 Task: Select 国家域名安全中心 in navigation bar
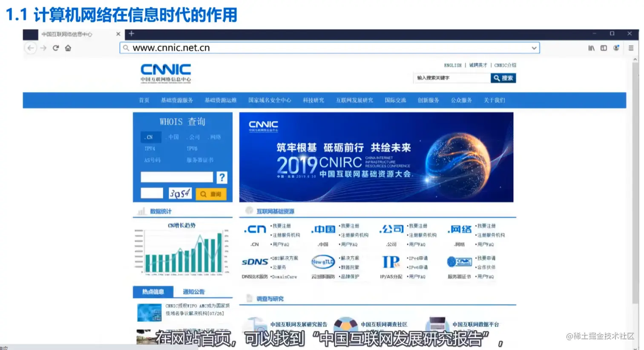(x=270, y=100)
